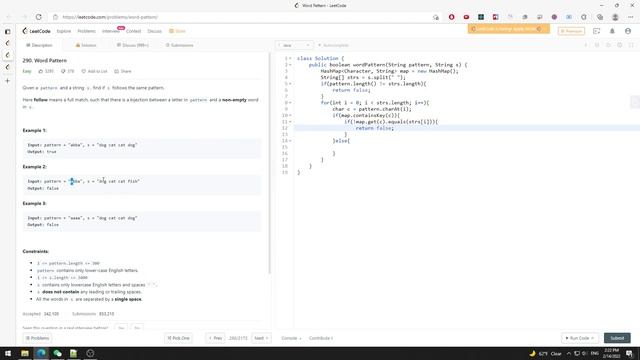Open the vertical tabs panel icon
This screenshot has width=640, height=360.
click(x=7, y=31)
